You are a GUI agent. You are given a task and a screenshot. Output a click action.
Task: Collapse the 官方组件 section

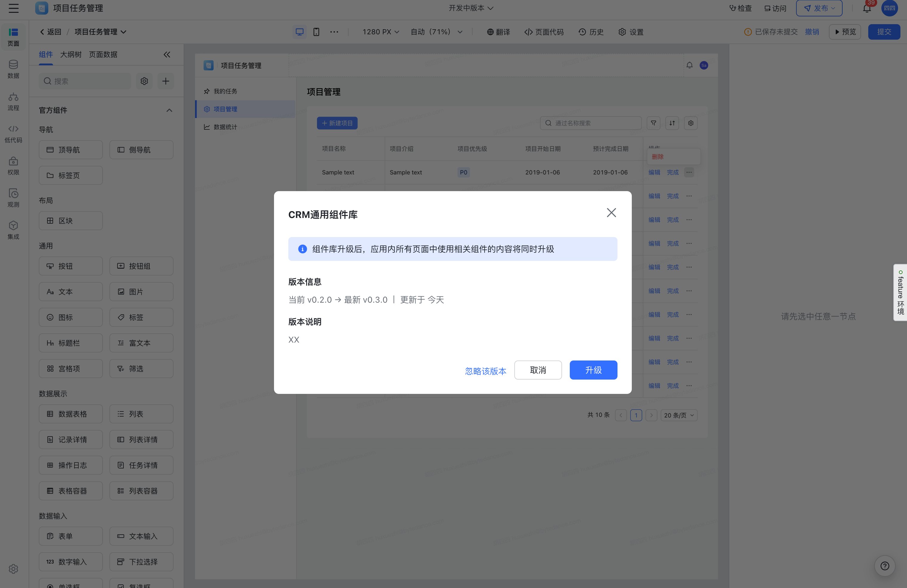point(169,110)
